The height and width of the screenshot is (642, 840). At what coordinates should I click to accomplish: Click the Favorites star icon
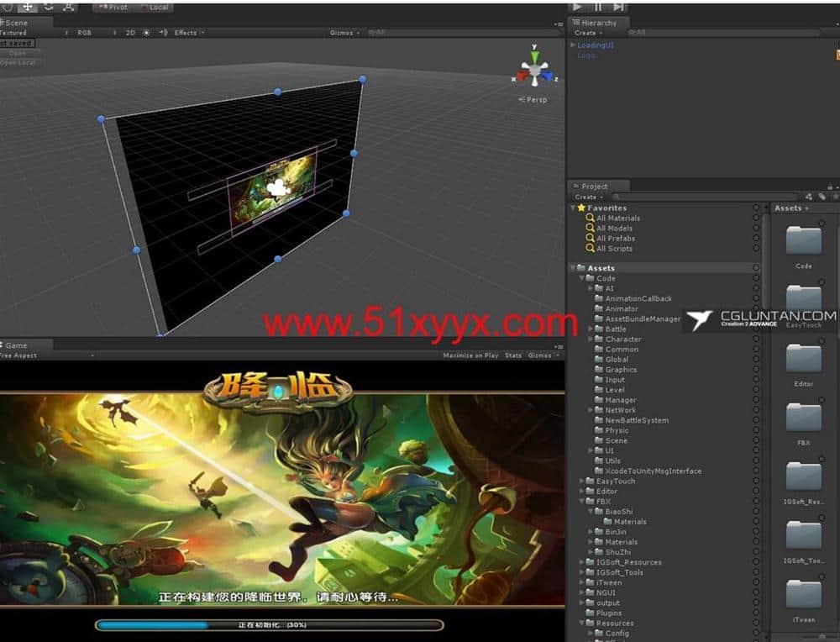581,208
